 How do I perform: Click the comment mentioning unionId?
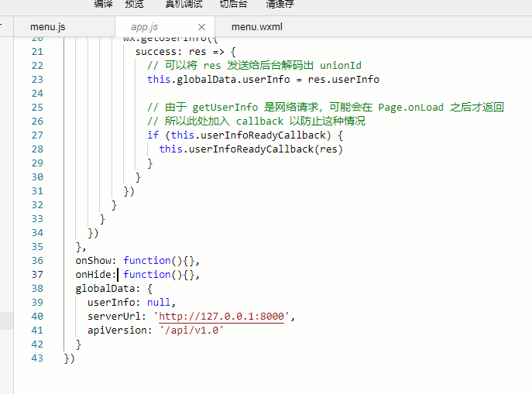(254, 66)
